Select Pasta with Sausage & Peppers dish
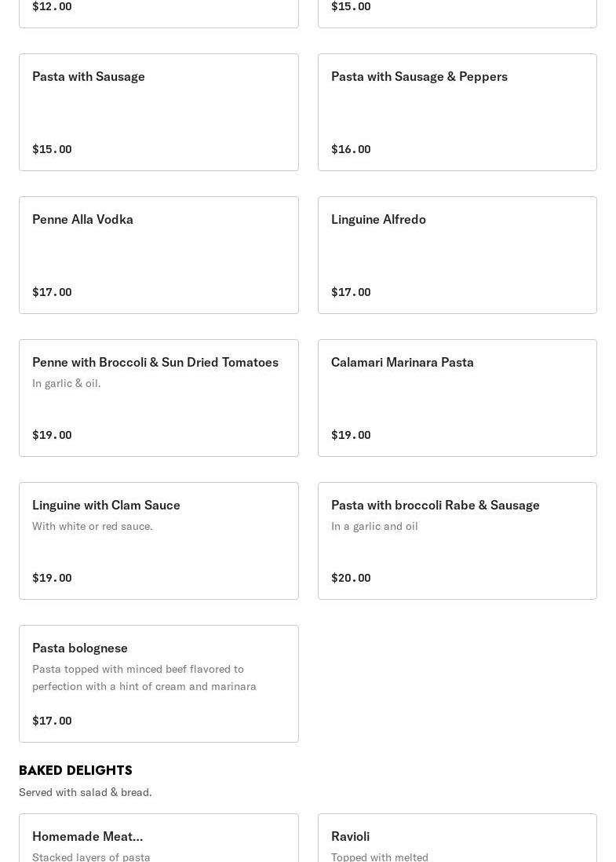The image size is (616, 862). (x=457, y=112)
